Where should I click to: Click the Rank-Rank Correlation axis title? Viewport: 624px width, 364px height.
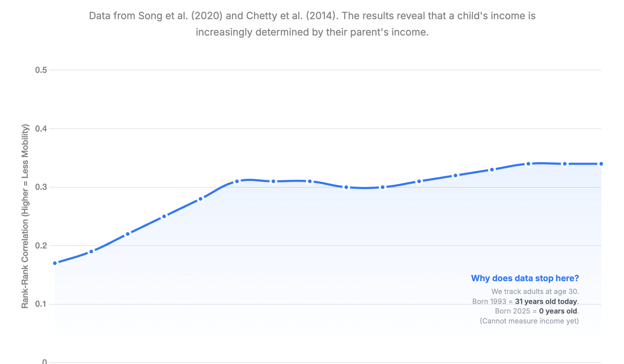tap(25, 216)
